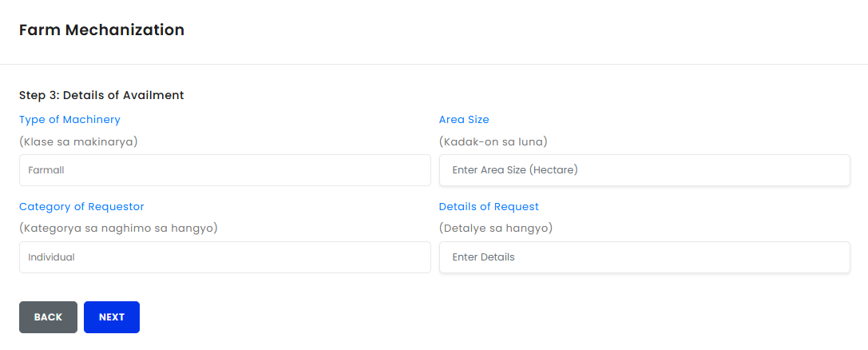Click the Step 3: Details of Availment heading
The image size is (868, 350).
pos(101,95)
